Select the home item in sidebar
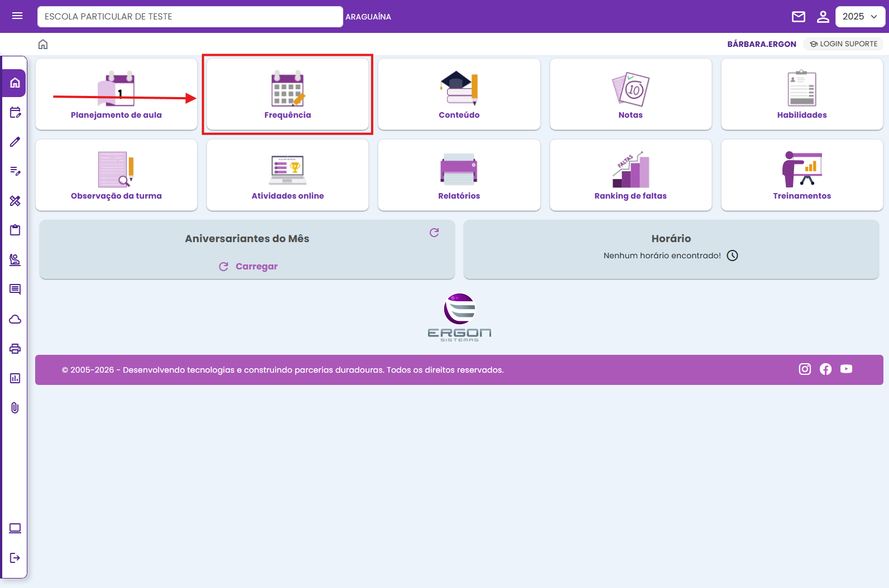 [x=15, y=83]
